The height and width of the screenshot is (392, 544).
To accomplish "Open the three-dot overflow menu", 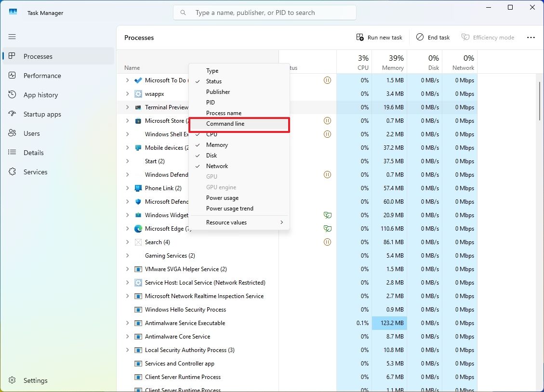I will pos(531,37).
